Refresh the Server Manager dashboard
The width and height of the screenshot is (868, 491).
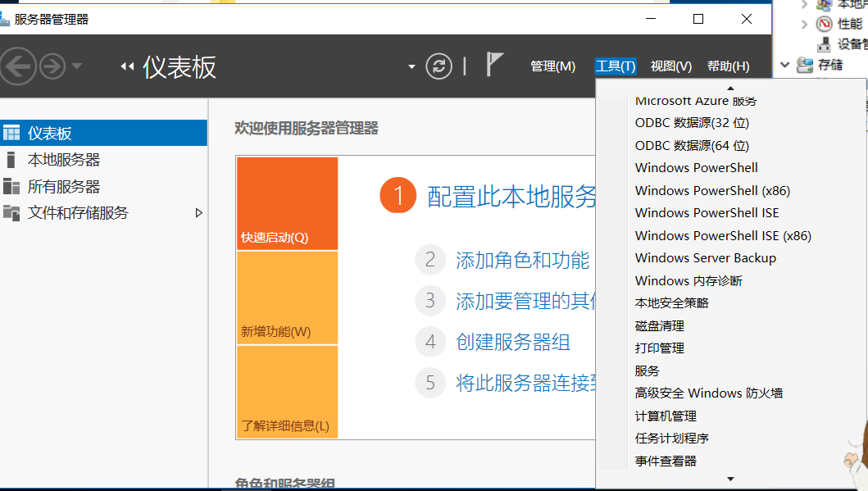[439, 66]
